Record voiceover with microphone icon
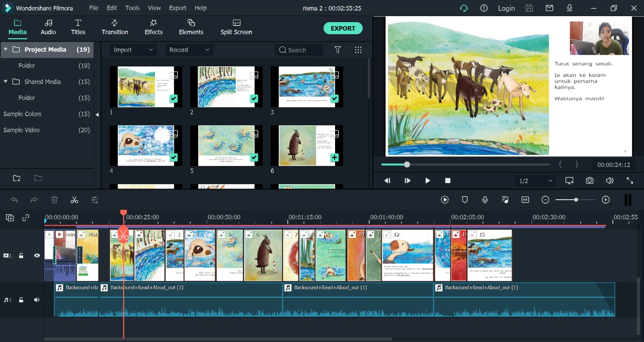This screenshot has height=342, width=644. tap(485, 200)
